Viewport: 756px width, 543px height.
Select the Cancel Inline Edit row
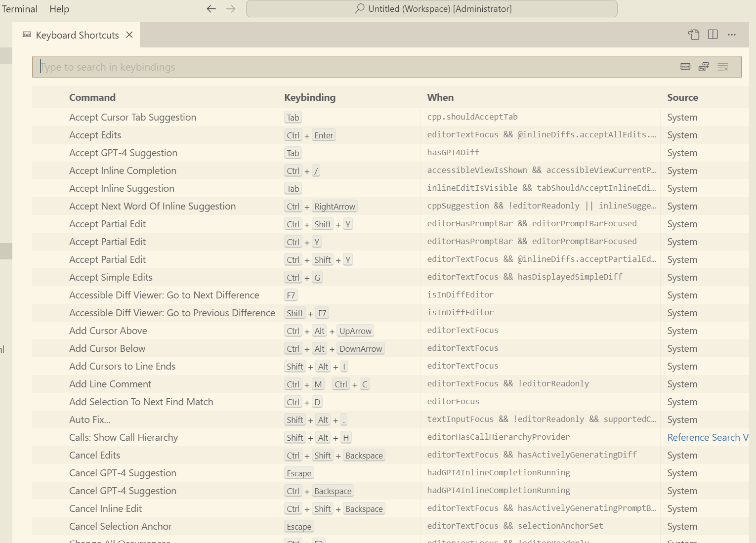390,508
